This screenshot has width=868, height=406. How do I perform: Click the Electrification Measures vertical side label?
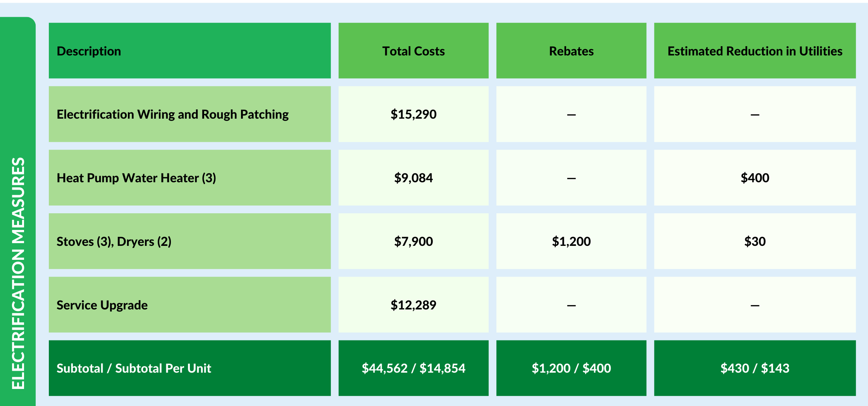point(18,273)
